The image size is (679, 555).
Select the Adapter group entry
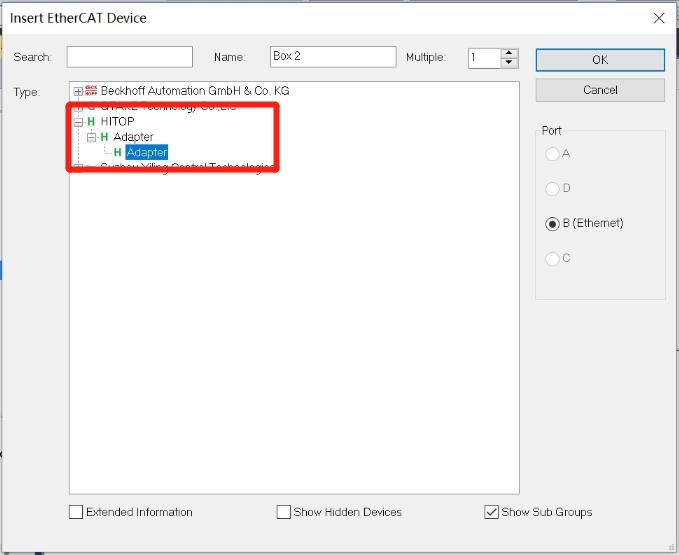(133, 137)
